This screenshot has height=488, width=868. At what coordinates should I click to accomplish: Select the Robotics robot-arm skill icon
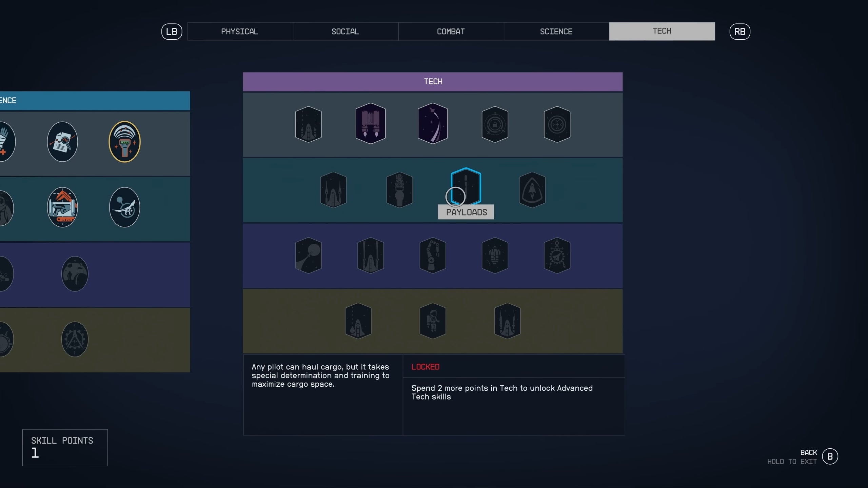click(x=432, y=256)
